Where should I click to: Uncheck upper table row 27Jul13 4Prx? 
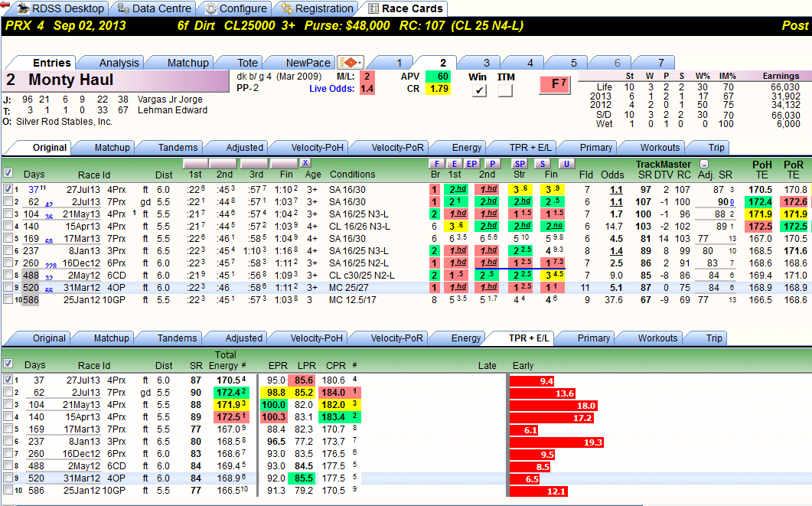[x=8, y=189]
